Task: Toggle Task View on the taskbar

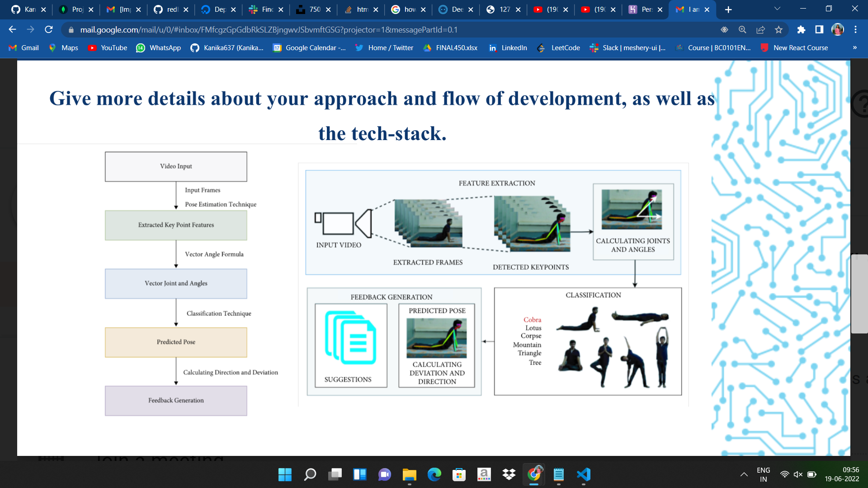Action: click(335, 475)
